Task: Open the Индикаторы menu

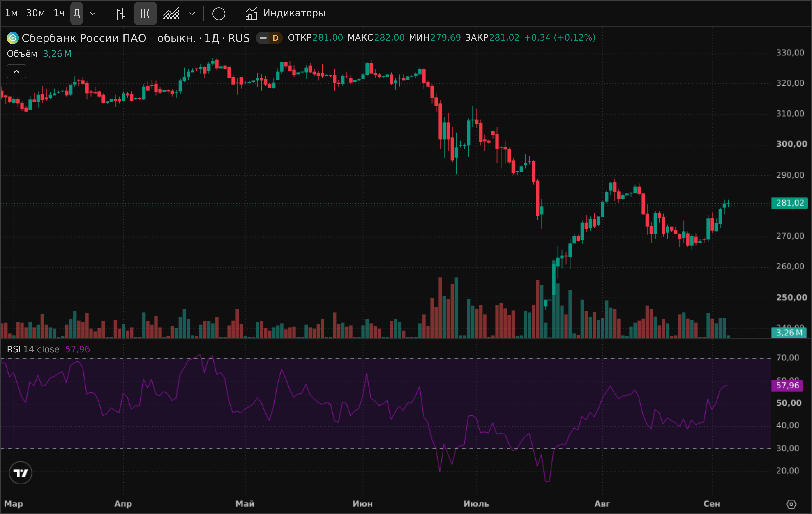Action: click(x=285, y=14)
